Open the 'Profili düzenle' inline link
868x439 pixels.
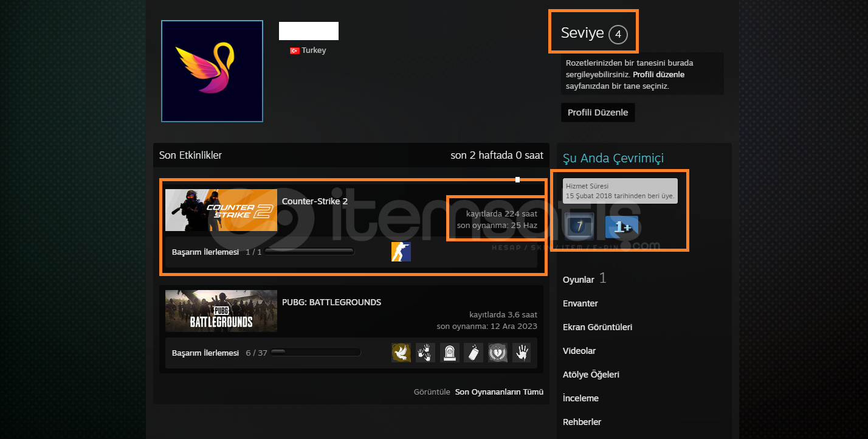[x=659, y=75]
